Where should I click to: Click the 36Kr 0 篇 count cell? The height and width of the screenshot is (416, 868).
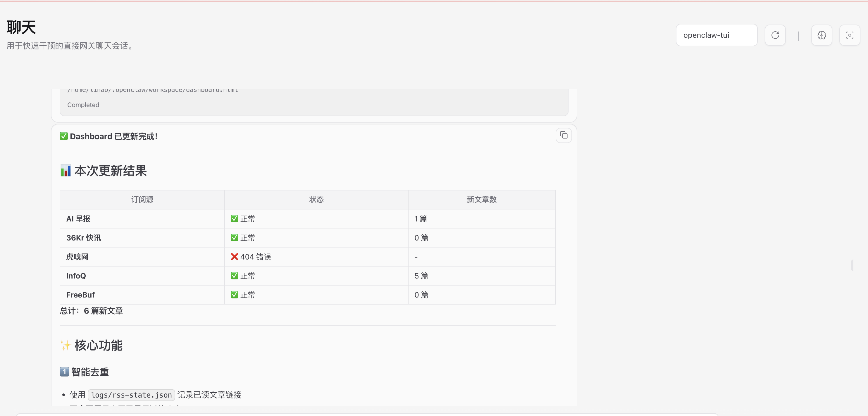[x=481, y=238]
